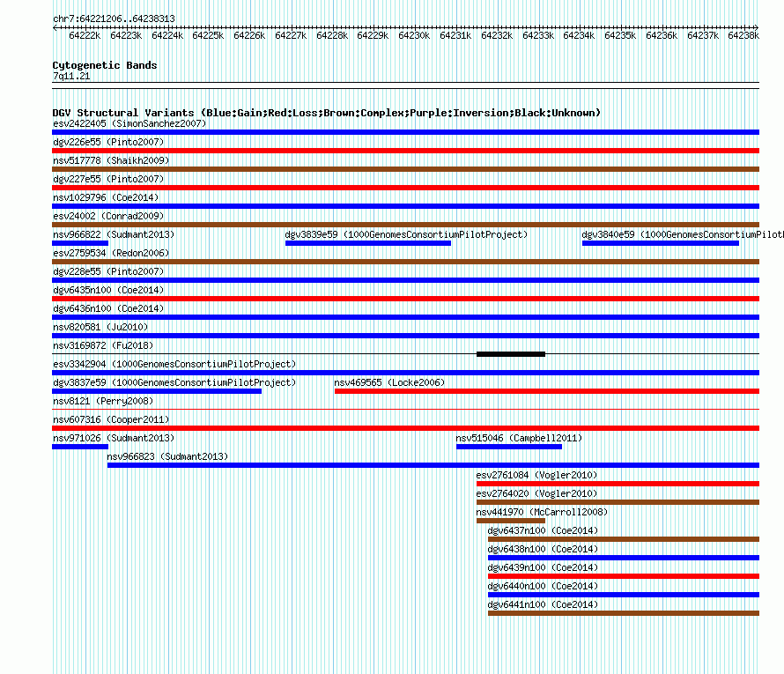Select dgv6435n100 (Coe2014) label
The width and height of the screenshot is (784, 674).
pos(108,290)
